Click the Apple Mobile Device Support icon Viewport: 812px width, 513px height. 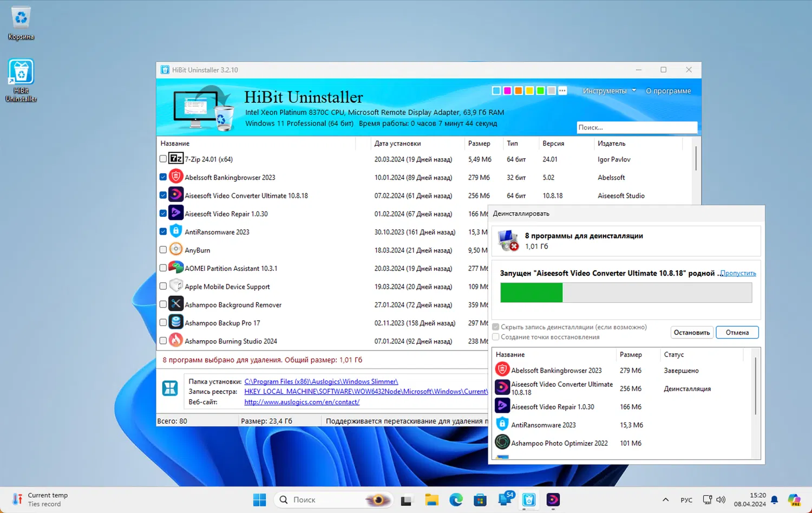pyautogui.click(x=176, y=286)
